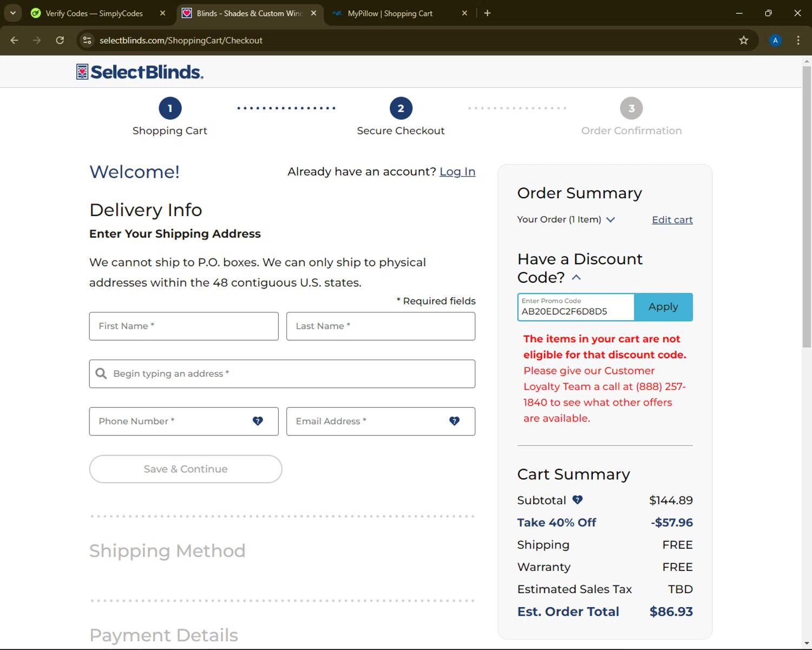Click the Phone Number help heart icon
The height and width of the screenshot is (650, 812).
point(258,421)
